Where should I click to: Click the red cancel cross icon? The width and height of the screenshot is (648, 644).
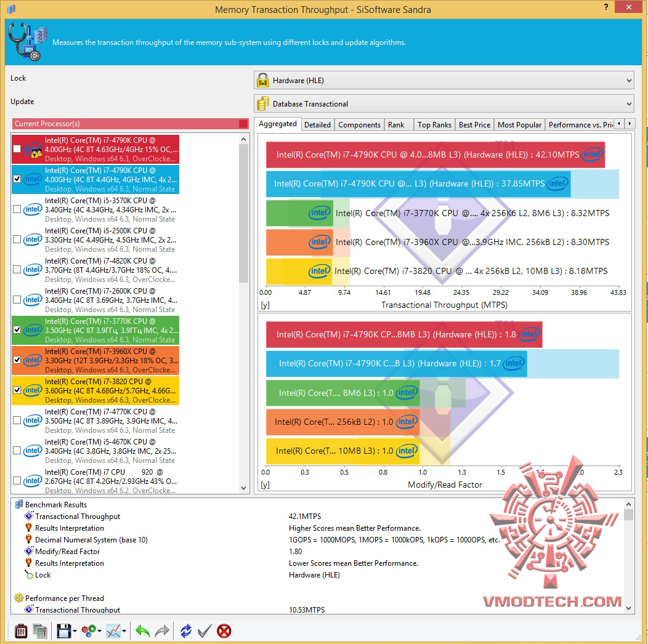[224, 631]
